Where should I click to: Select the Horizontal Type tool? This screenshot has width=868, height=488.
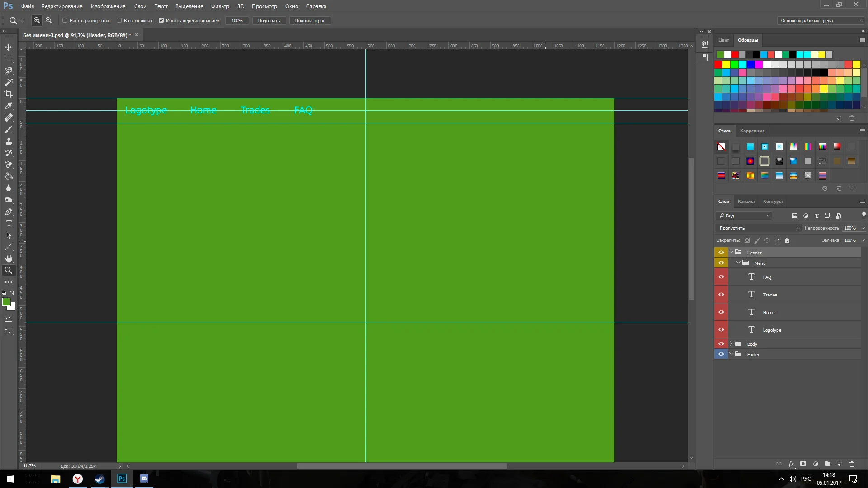(x=9, y=223)
